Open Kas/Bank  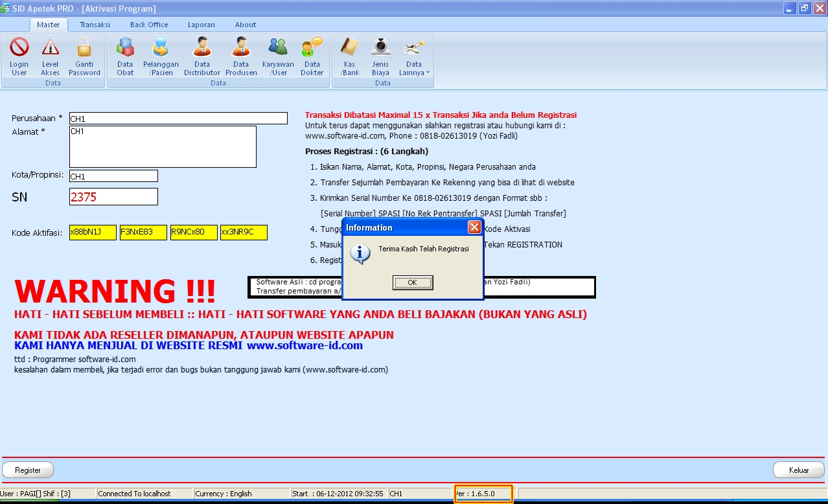click(x=349, y=55)
